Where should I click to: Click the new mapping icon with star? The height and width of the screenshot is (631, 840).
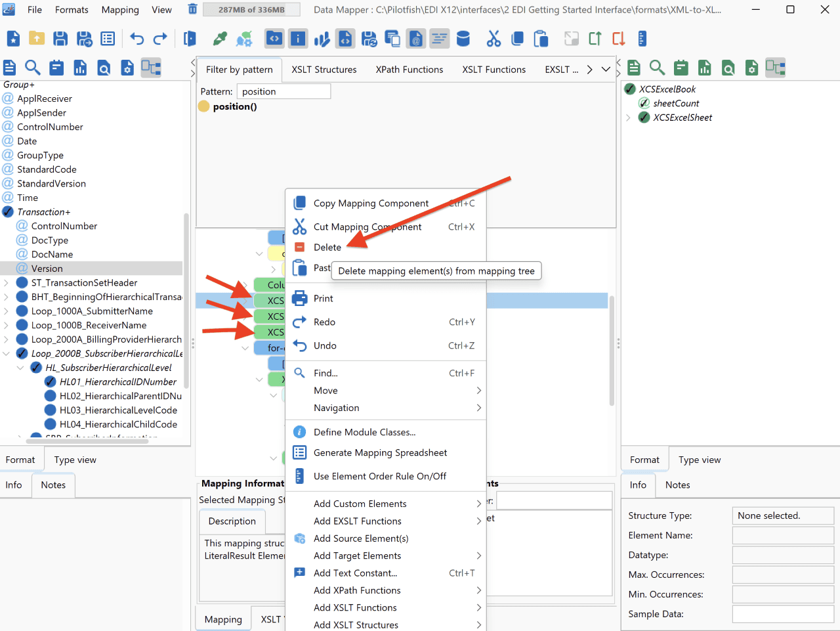coord(13,39)
